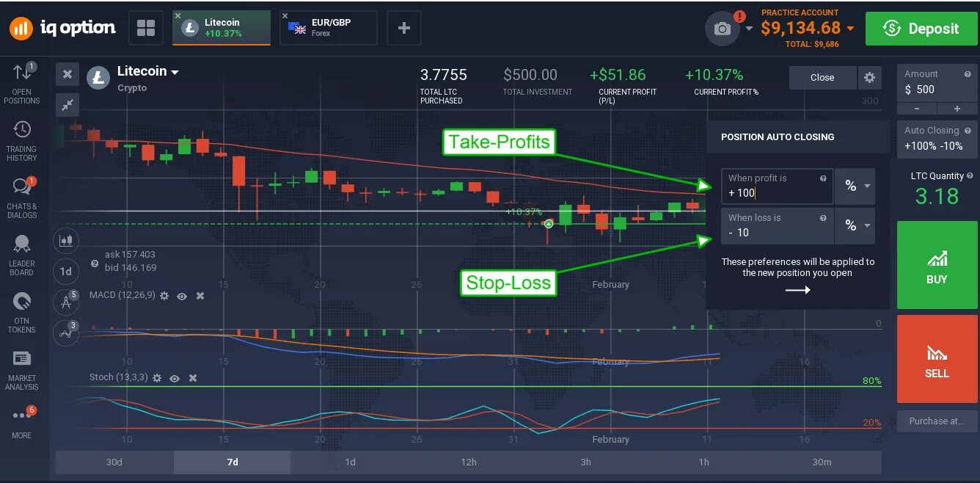This screenshot has height=483, width=980.
Task: Click the IQ Option logo
Action: click(62, 29)
